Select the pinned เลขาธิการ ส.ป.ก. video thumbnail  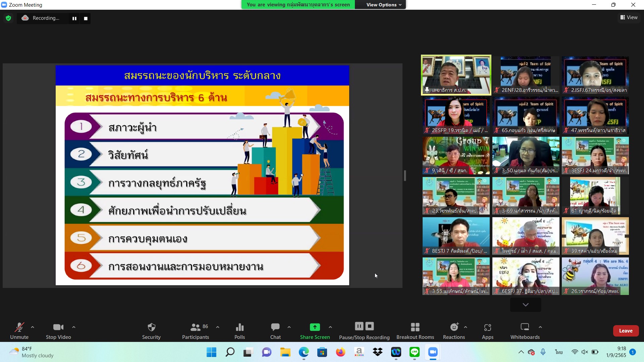tap(456, 75)
